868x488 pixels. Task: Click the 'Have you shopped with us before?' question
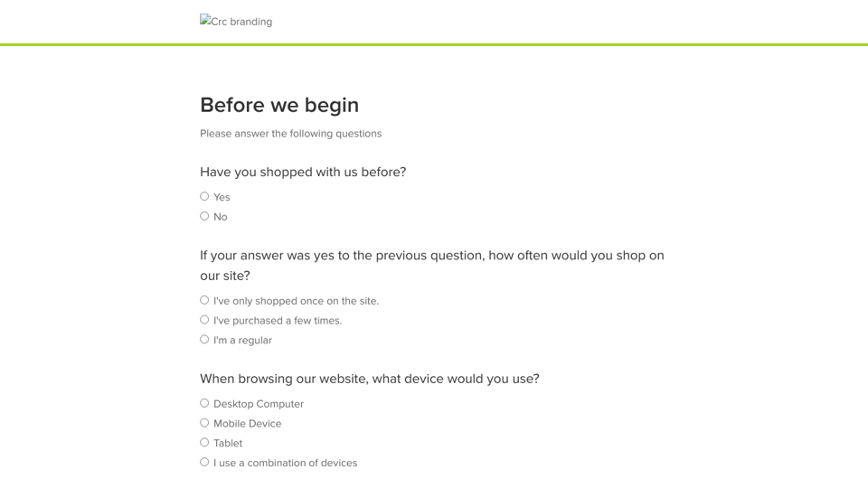coord(303,172)
